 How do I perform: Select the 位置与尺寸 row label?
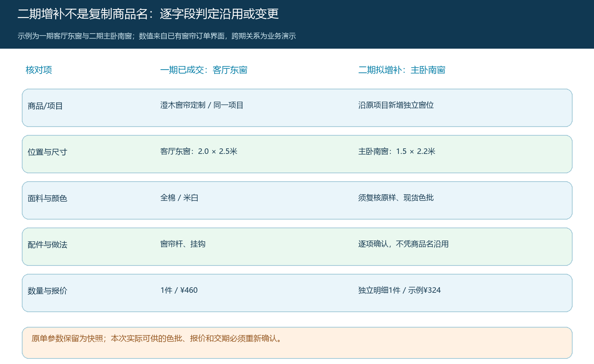pyautogui.click(x=48, y=152)
